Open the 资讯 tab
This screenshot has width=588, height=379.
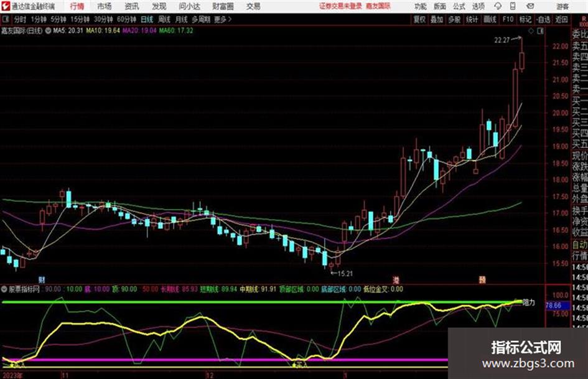[132, 6]
